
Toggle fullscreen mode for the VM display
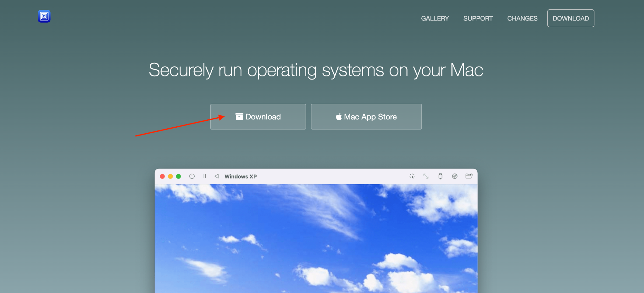pyautogui.click(x=426, y=176)
